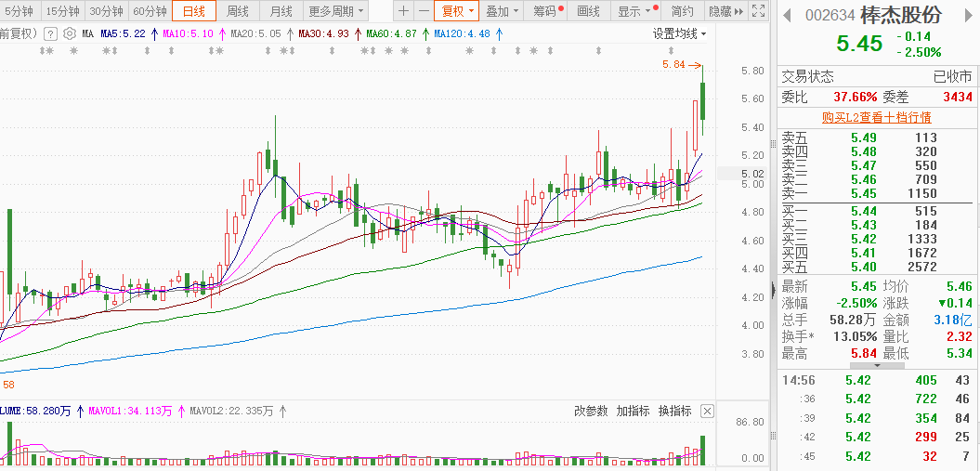Click the MA label next to gear

[x=87, y=33]
